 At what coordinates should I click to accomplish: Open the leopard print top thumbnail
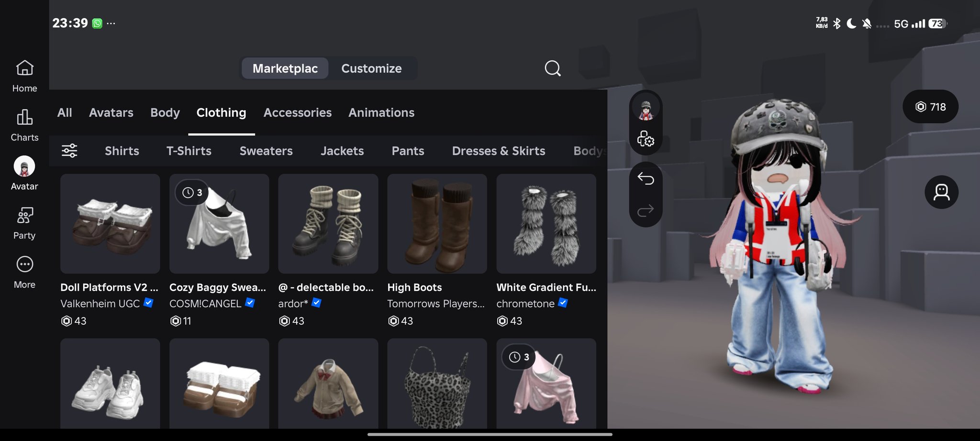click(x=437, y=384)
